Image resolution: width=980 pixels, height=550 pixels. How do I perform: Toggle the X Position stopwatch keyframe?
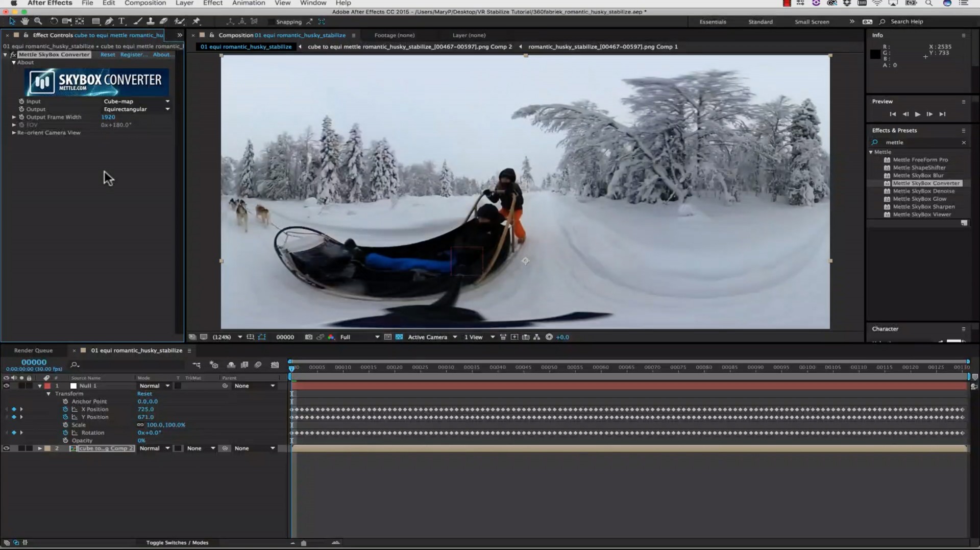click(65, 409)
